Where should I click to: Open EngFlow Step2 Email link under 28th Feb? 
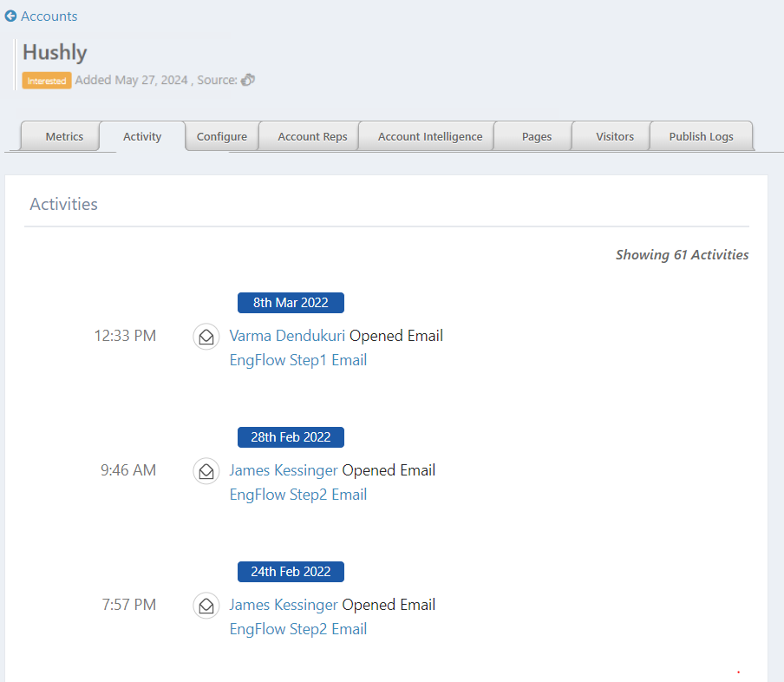click(298, 495)
